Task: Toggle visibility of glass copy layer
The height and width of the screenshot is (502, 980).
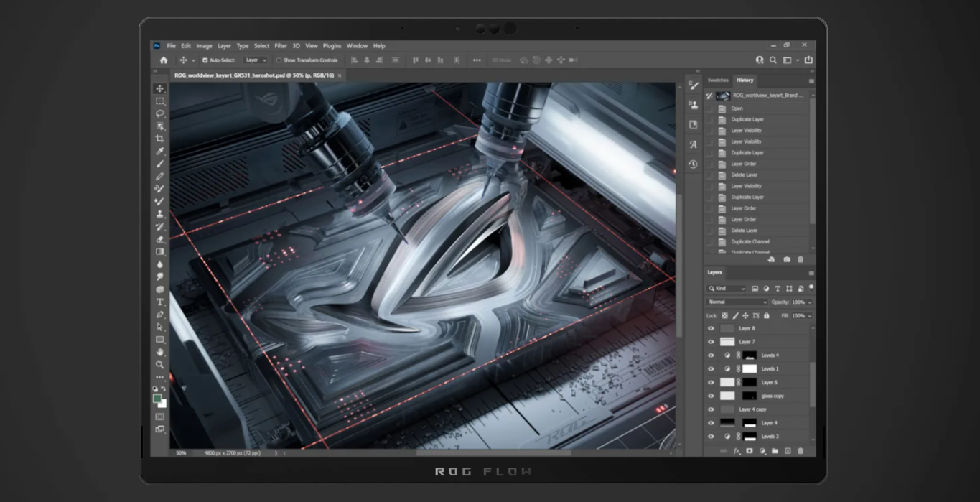Action: pyautogui.click(x=711, y=396)
